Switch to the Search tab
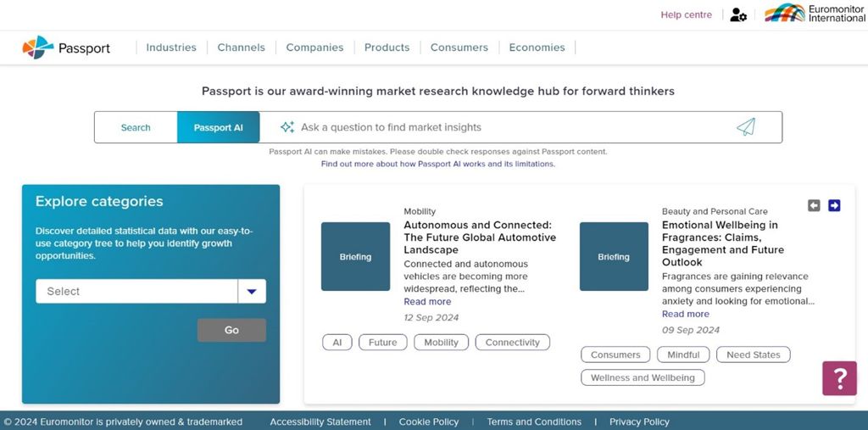Viewport: 868px width, 430px height. pyautogui.click(x=136, y=127)
